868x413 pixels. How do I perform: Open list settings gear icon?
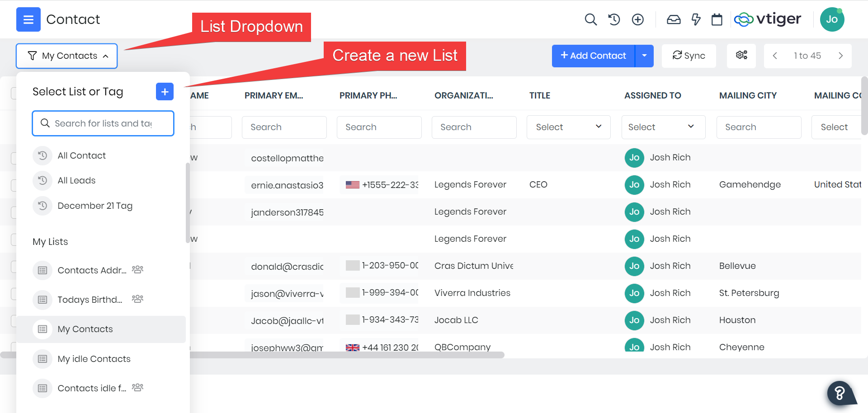tap(741, 56)
